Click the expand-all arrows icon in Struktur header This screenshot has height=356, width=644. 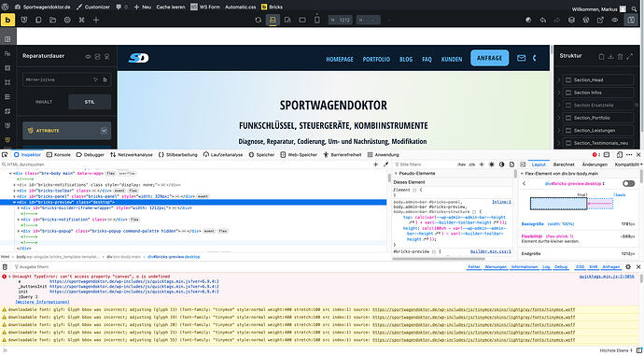tap(630, 56)
